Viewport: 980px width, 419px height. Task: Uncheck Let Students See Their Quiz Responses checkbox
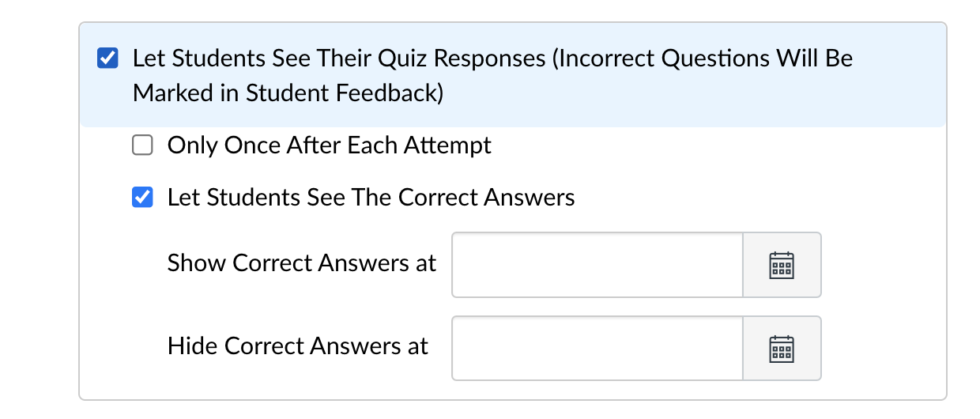107,59
